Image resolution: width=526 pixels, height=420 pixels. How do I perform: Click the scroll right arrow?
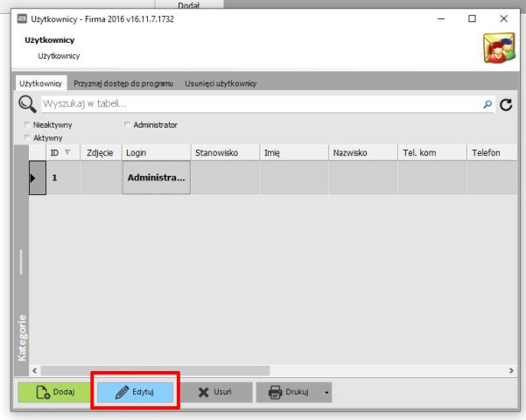(x=511, y=371)
